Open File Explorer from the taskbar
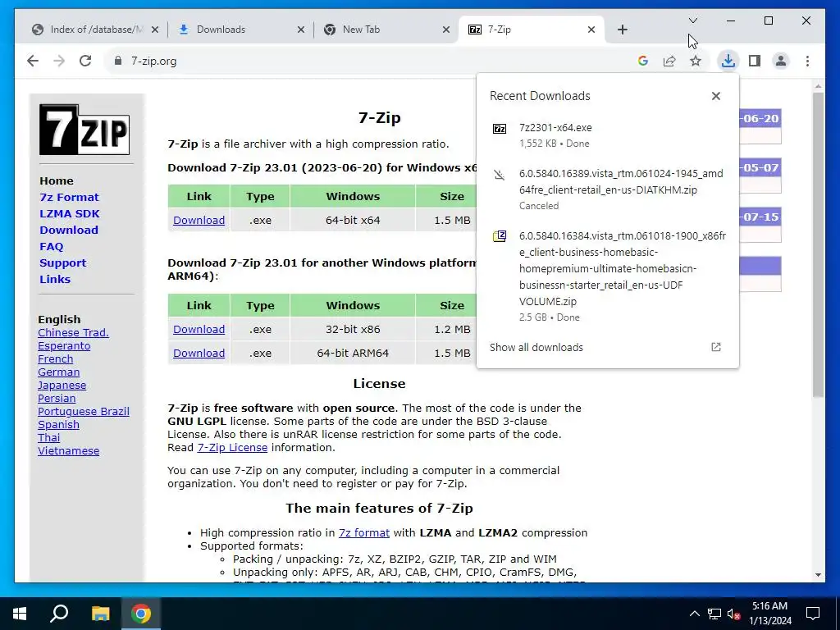This screenshot has width=840, height=630. (x=100, y=614)
